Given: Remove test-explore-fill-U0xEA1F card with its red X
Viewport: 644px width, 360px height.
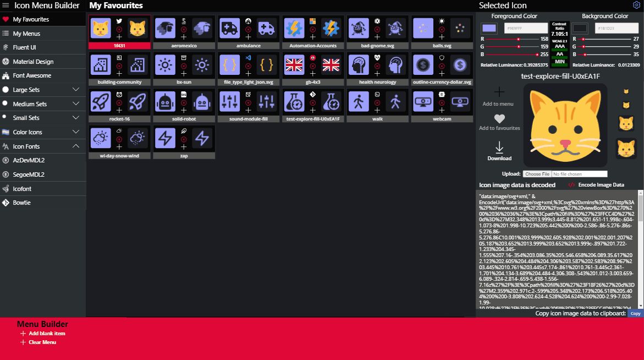Looking at the screenshot, I should coord(312,103).
